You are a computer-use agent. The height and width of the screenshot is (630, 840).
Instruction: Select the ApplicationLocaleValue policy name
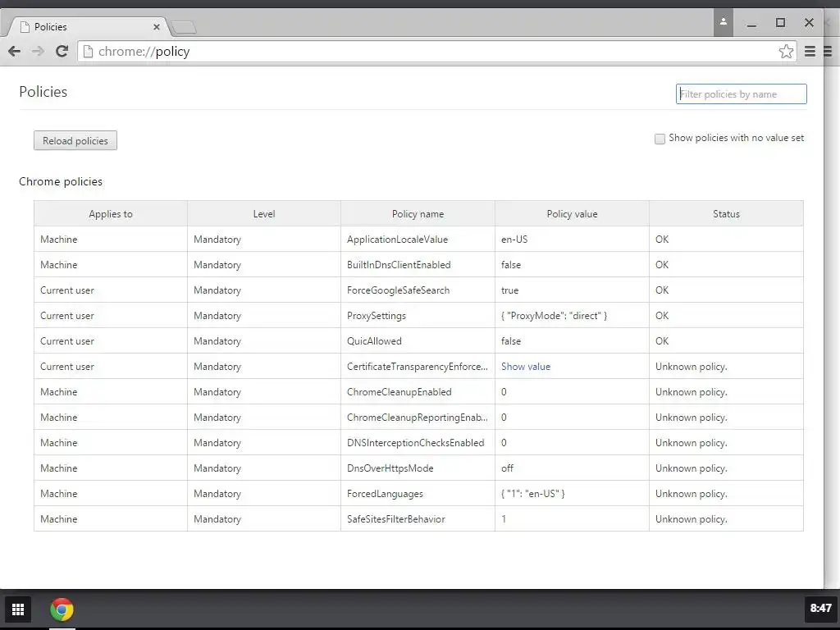click(397, 240)
